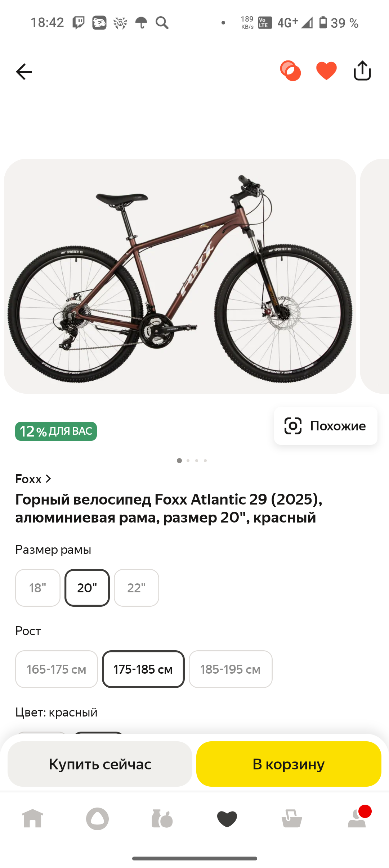Tap the 12% discount badge
Viewport: 389px width, 868px height.
56,431
